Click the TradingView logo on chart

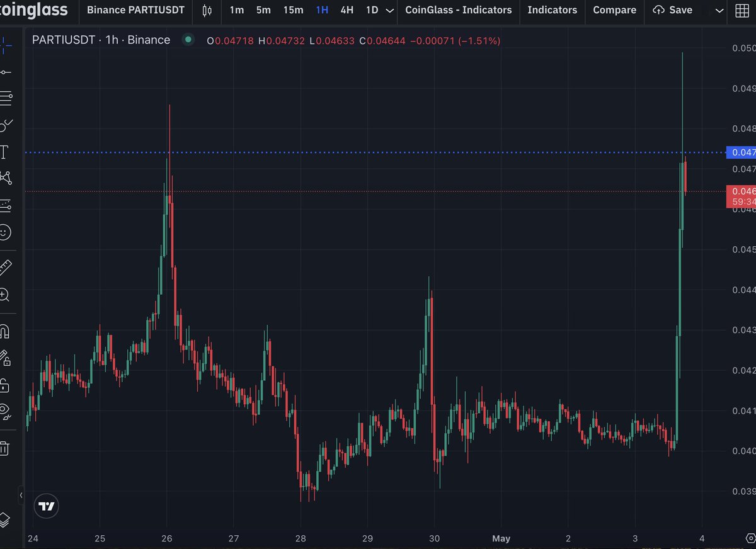[47, 506]
